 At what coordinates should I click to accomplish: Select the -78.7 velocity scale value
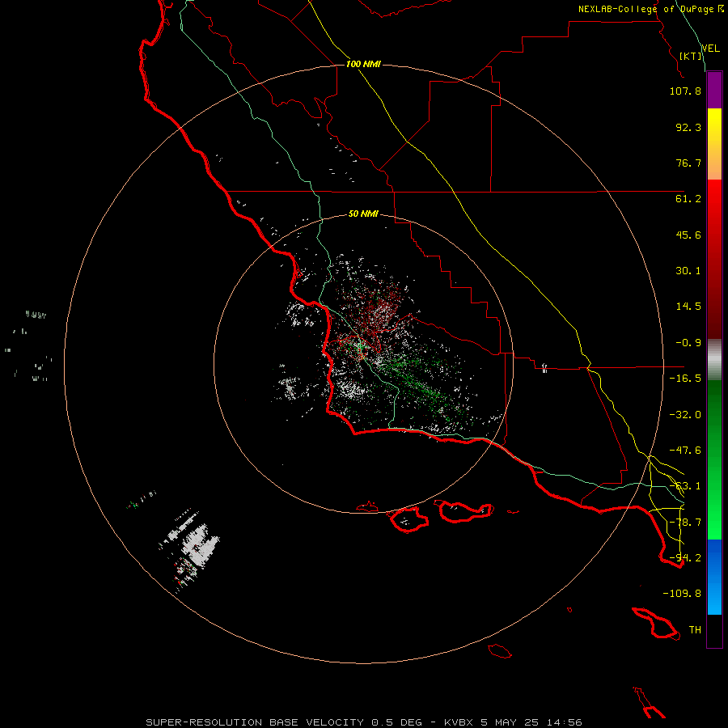[x=685, y=523]
